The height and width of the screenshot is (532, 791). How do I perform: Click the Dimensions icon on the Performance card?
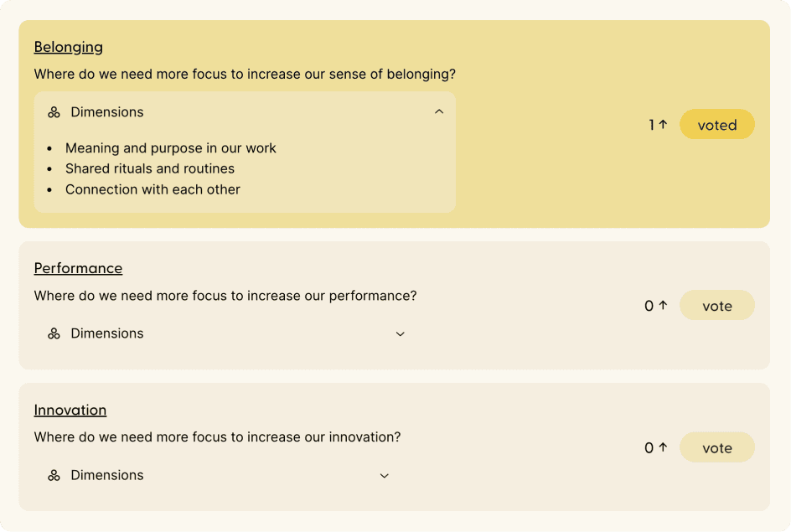point(52,333)
